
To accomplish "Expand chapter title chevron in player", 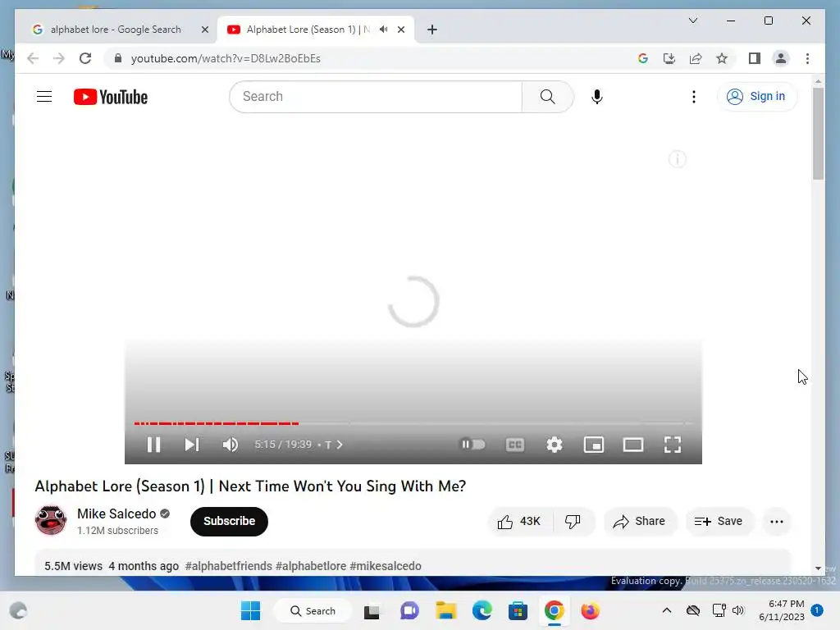I will 340,445.
